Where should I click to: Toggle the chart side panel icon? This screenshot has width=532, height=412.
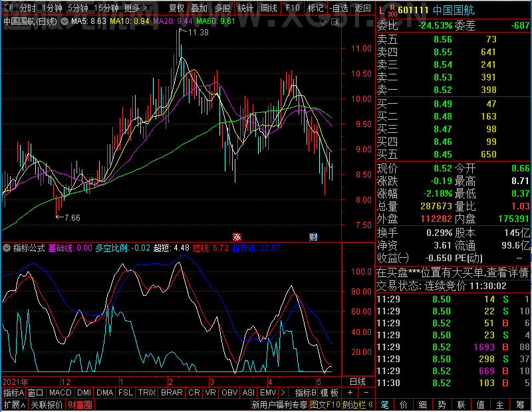click(335, 22)
